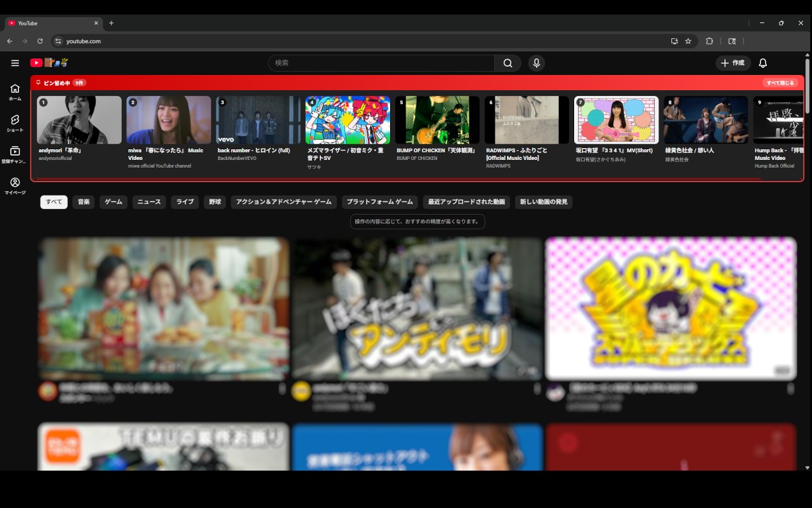The height and width of the screenshot is (508, 812).
Task: Select the すべて filter chip
Action: 54,202
